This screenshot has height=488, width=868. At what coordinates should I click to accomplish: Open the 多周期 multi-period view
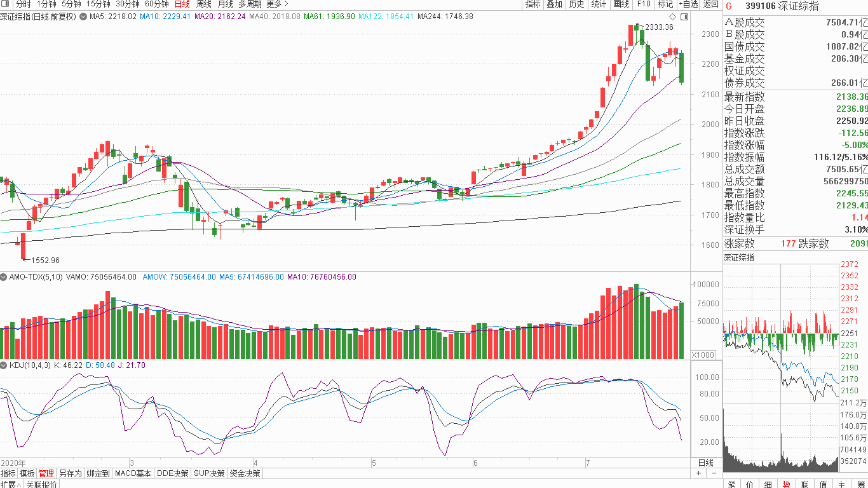pyautogui.click(x=250, y=4)
